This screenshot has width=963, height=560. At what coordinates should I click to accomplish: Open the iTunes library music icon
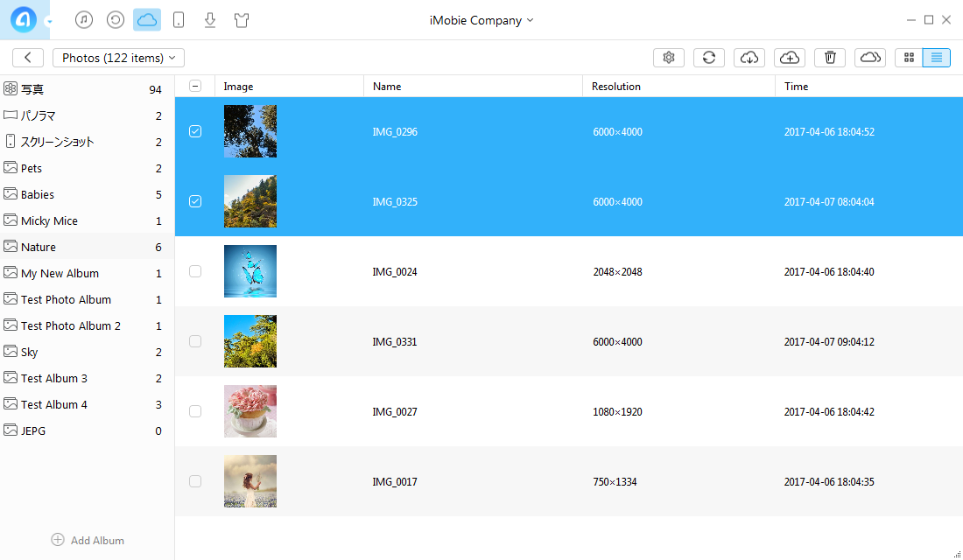(84, 19)
